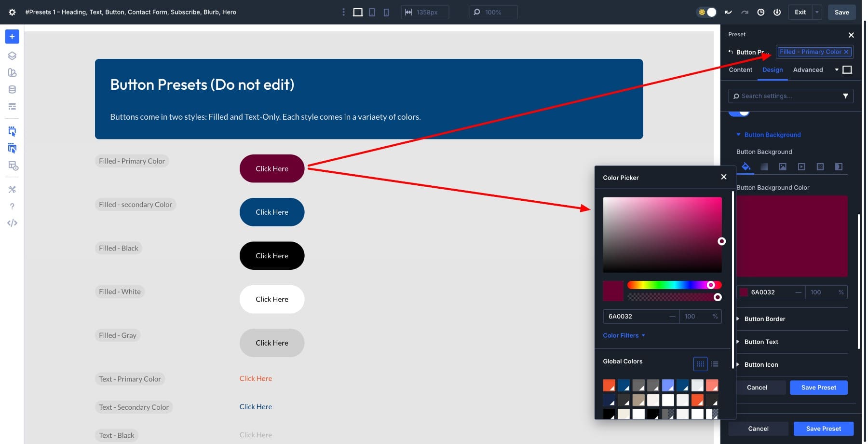Switch to tablet preview mode
The height and width of the screenshot is (444, 868).
(372, 12)
